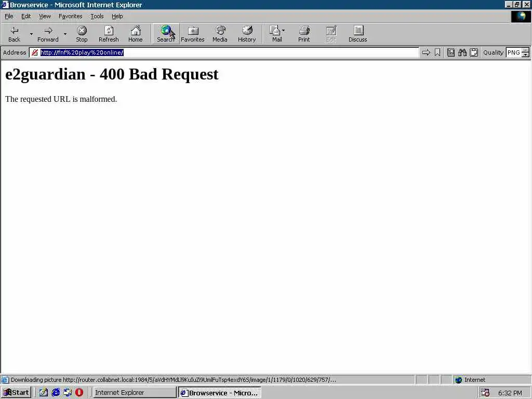Open the Favorites menu
The height and width of the screenshot is (399, 532).
click(x=70, y=16)
